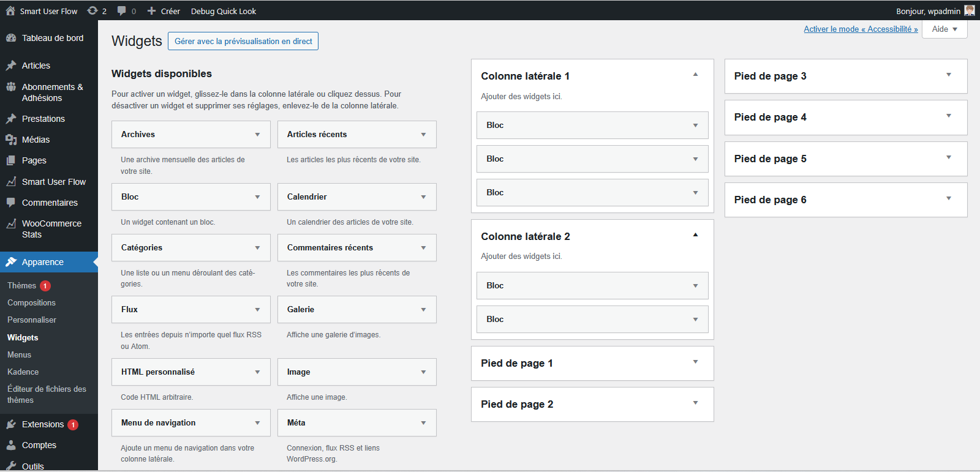Click the Médias icon in sidebar

[11, 140]
